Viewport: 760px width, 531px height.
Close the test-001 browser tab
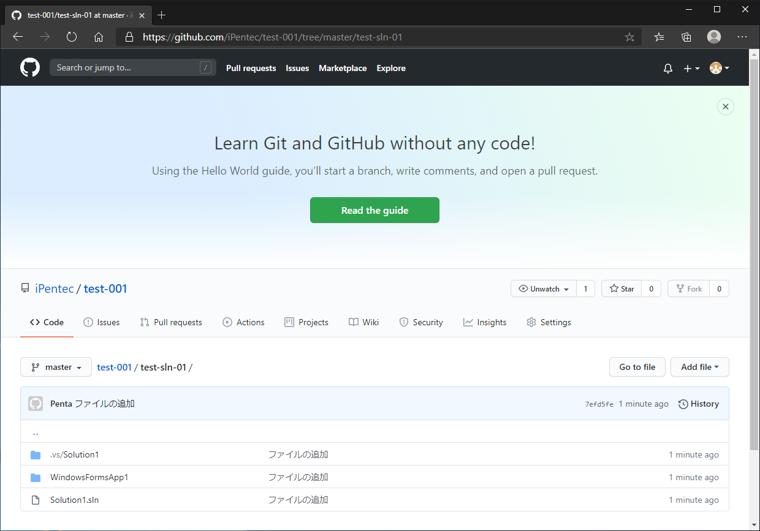pyautogui.click(x=142, y=16)
